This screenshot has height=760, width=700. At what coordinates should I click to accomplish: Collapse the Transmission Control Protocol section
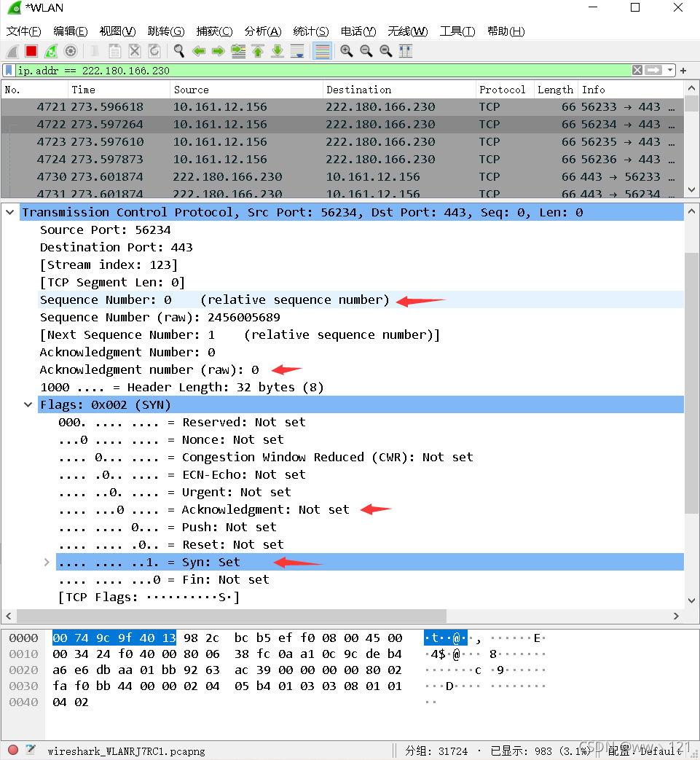pos(10,212)
